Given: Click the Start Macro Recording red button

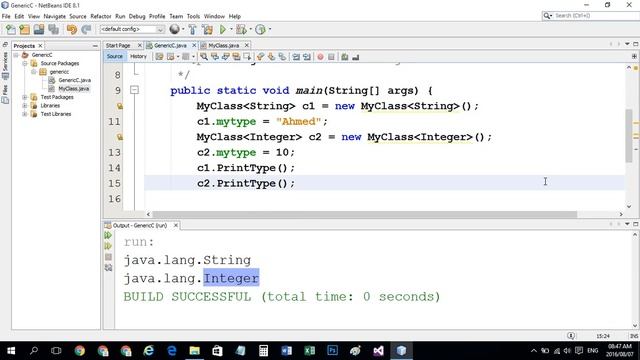Looking at the screenshot, I should pos(320,57).
